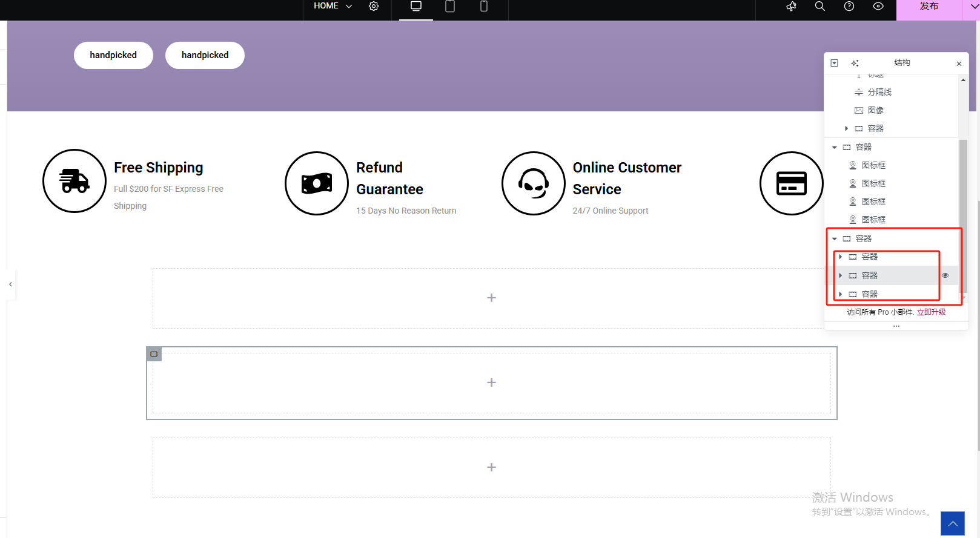Switch to tablet preview mode
Screen dimensions: 980x538
[x=450, y=6]
